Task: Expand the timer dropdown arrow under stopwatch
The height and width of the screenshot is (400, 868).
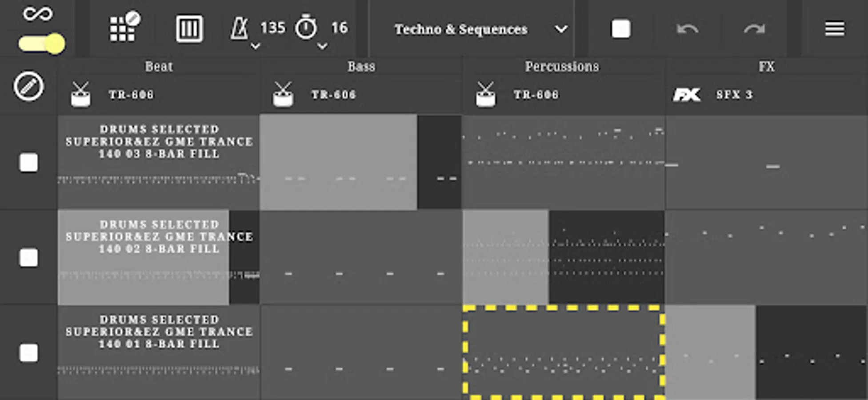Action: coord(322,46)
